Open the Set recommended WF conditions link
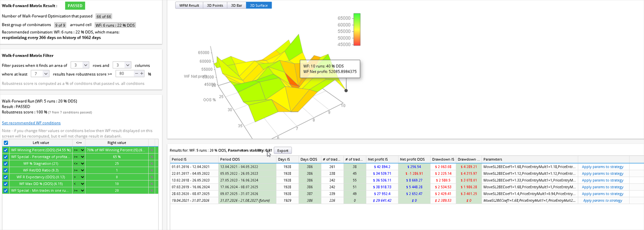The width and height of the screenshot is (644, 230). 31,123
